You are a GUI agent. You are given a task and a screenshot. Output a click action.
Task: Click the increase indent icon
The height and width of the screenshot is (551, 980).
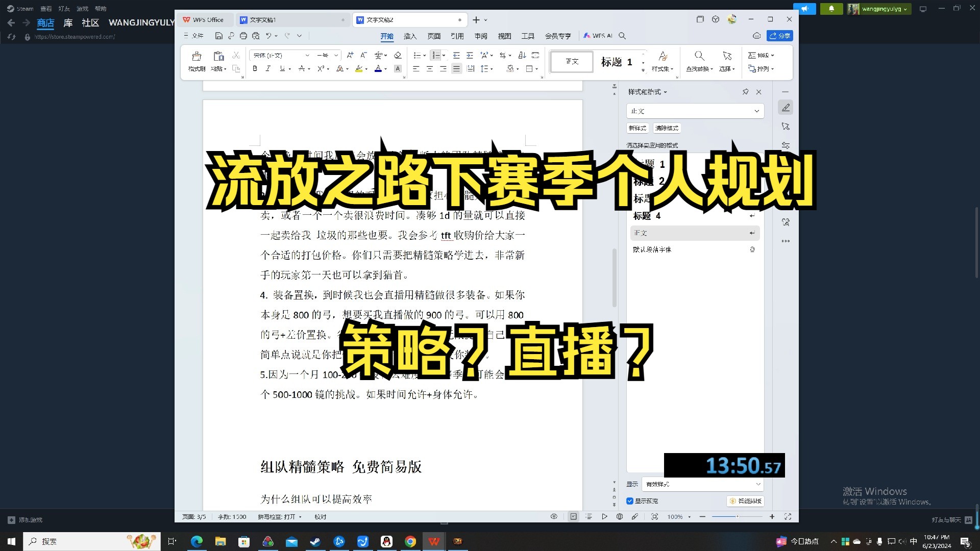tap(470, 55)
